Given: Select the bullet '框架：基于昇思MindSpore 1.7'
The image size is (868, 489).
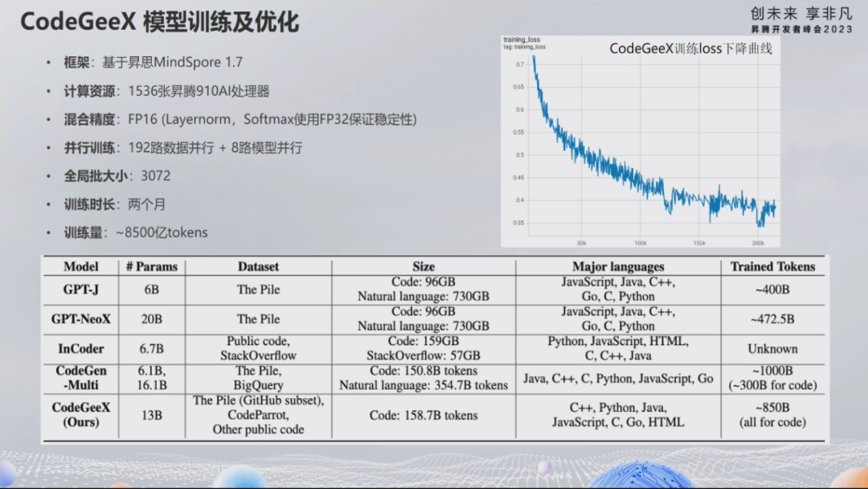Looking at the screenshot, I should click(153, 62).
